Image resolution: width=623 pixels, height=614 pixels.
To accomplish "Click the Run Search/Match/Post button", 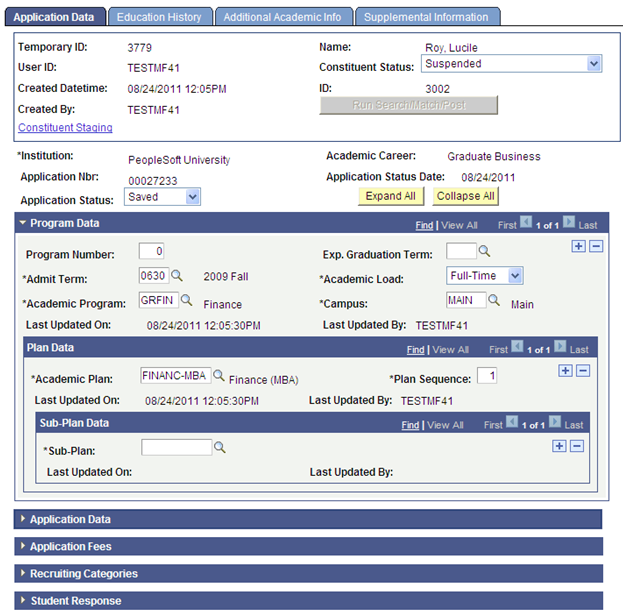I will pyautogui.click(x=408, y=105).
